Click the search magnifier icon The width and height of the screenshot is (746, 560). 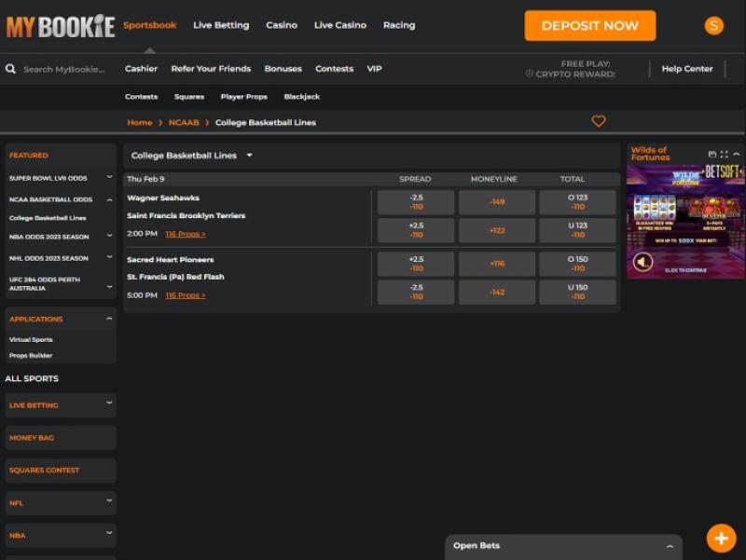point(11,69)
